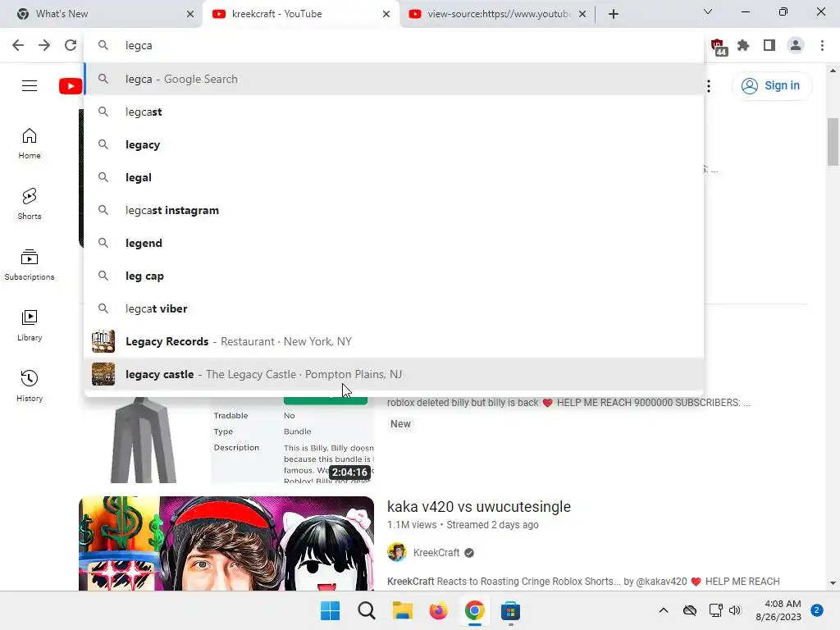Open Subscriptions in the sidebar
840x630 pixels.
pos(30,265)
